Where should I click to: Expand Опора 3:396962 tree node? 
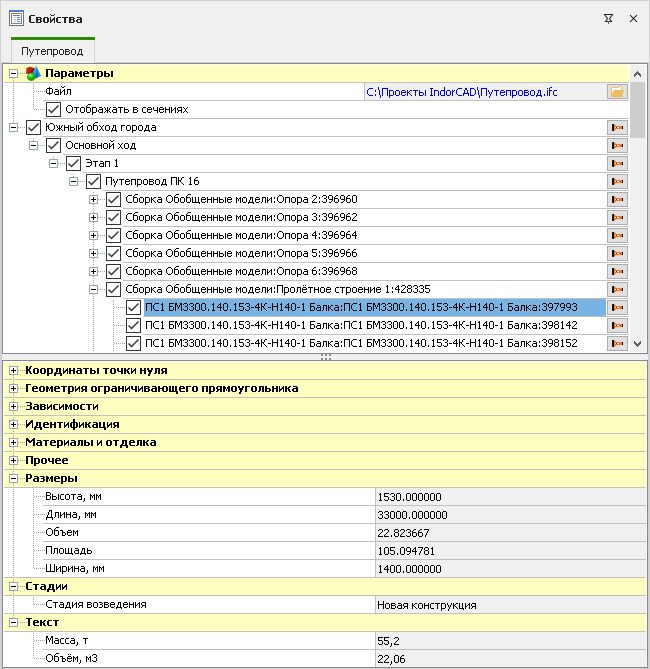coord(93,217)
